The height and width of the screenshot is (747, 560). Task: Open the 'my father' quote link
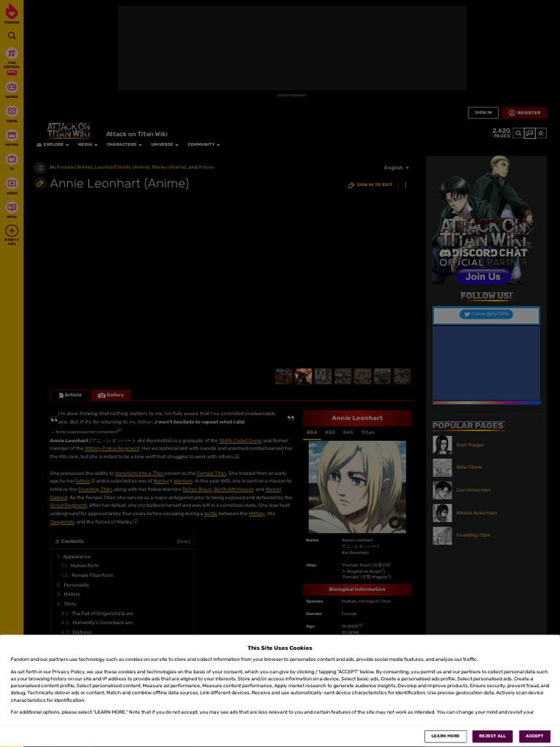(141, 422)
